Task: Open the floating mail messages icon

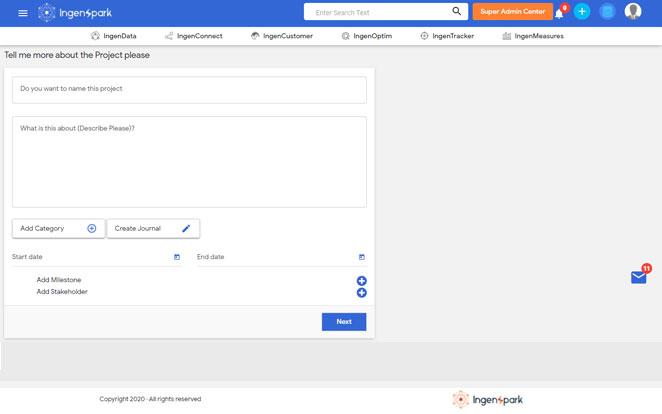Action: click(639, 277)
